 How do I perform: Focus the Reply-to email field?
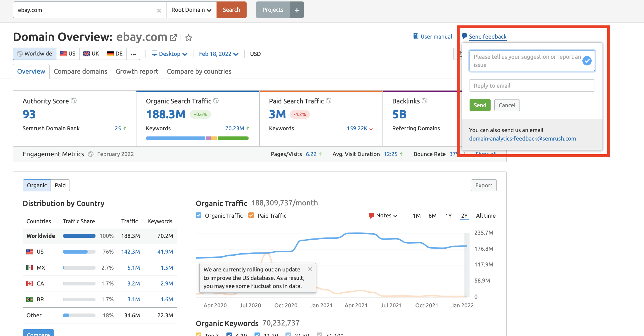tap(532, 86)
